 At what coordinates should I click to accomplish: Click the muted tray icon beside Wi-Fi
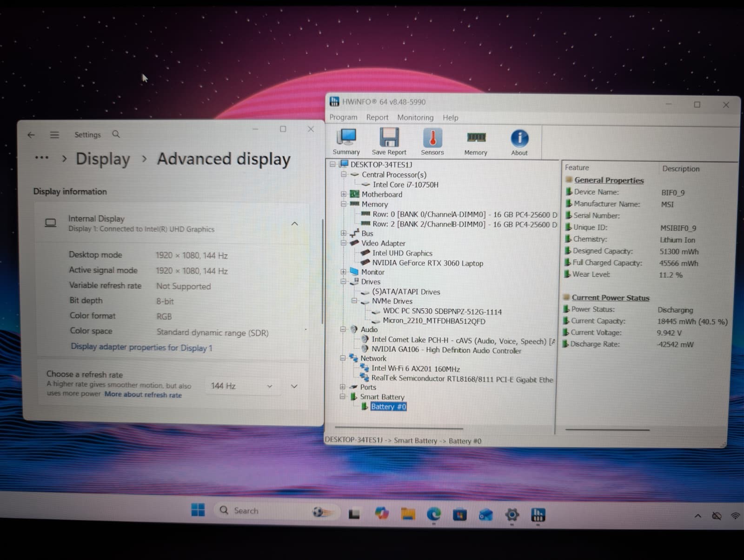717,516
